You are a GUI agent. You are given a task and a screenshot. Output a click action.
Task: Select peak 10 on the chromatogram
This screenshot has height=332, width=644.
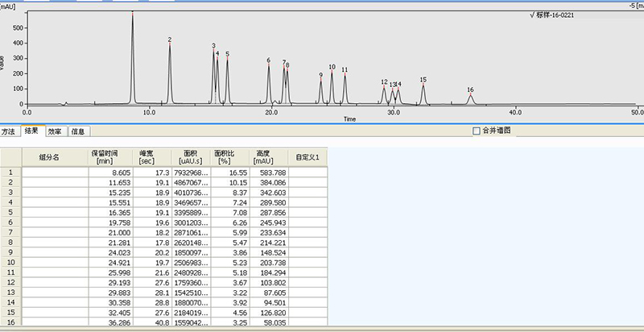[332, 68]
